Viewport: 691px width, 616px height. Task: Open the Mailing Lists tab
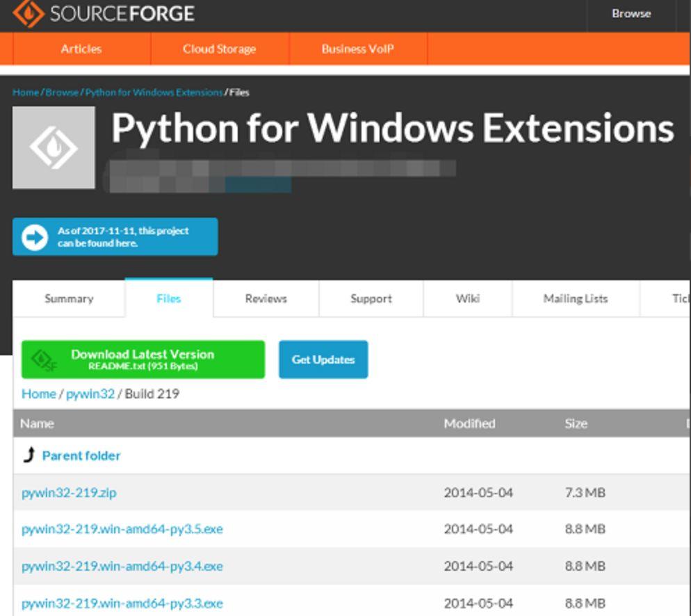576,299
